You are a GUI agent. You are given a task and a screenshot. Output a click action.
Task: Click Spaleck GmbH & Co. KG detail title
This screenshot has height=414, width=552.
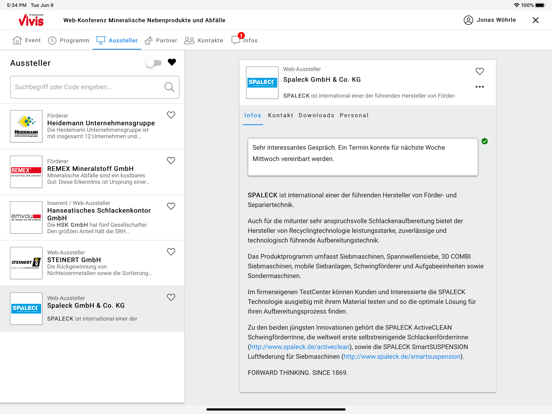(322, 80)
